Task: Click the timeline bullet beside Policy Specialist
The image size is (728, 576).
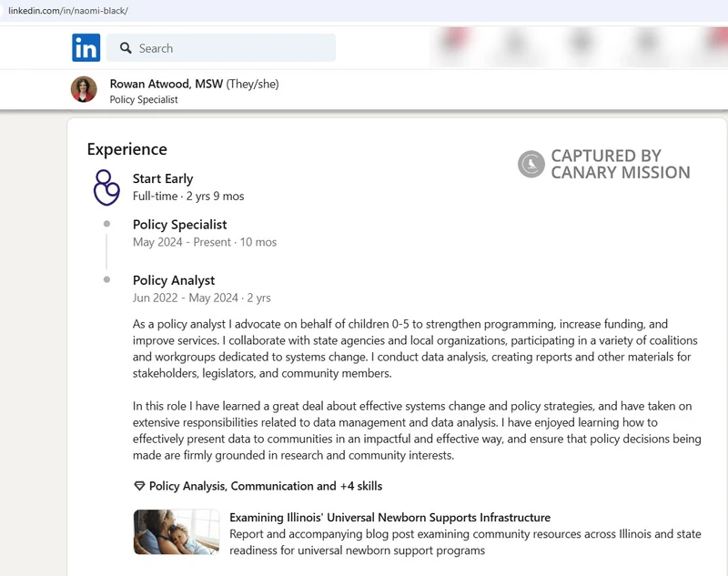Action: pyautogui.click(x=106, y=224)
